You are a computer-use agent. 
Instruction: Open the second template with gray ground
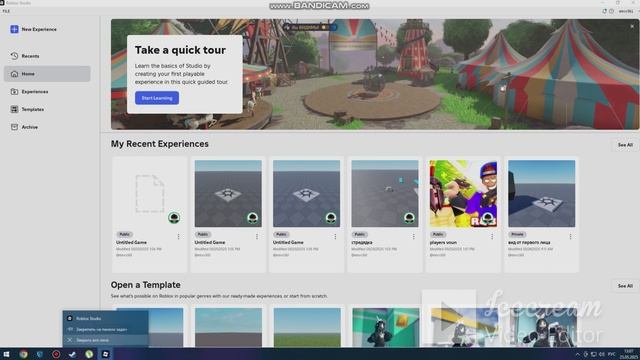click(228, 327)
